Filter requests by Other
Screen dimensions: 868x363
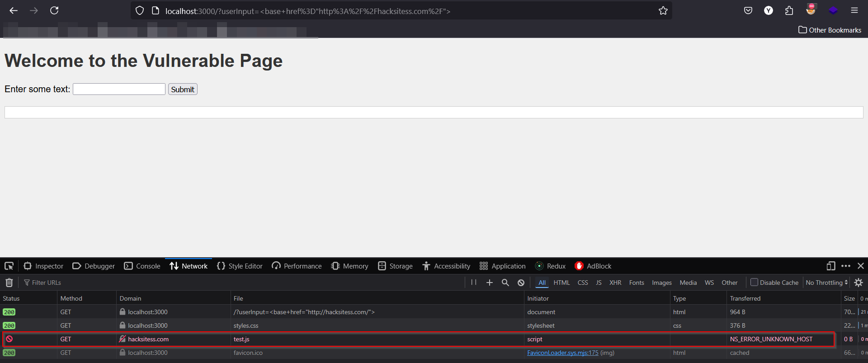click(x=730, y=283)
